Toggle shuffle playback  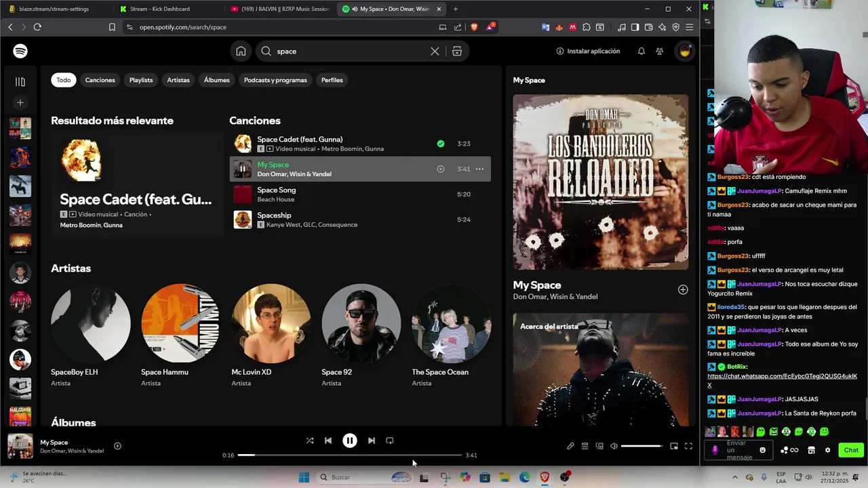coord(310,441)
